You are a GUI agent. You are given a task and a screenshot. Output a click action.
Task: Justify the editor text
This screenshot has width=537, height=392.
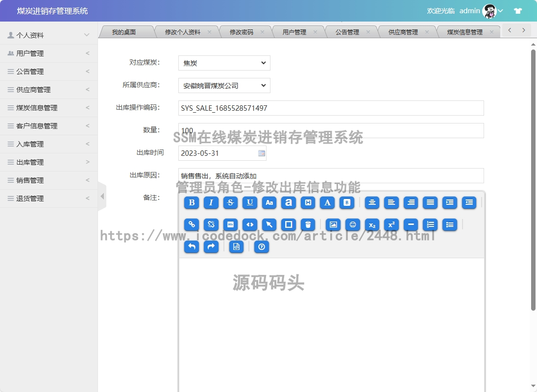tap(430, 203)
